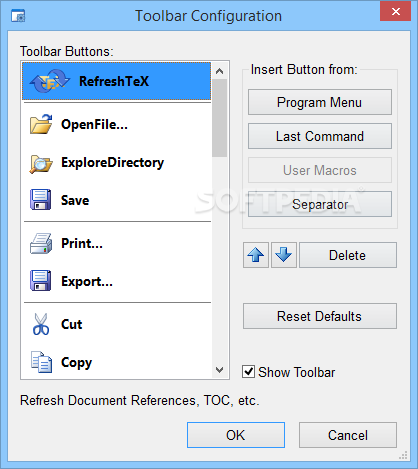Select the Copy entry text
Image resolution: width=418 pixels, height=469 pixels.
point(76,363)
